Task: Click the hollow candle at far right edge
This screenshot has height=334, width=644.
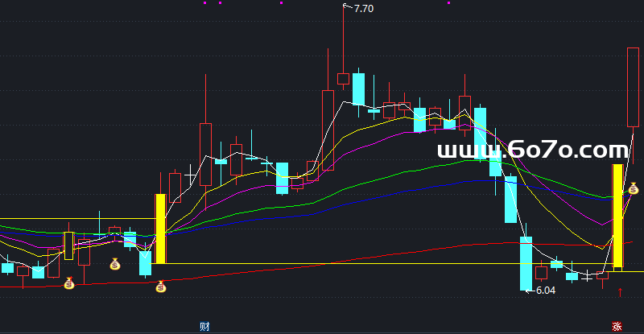Action: click(x=634, y=87)
